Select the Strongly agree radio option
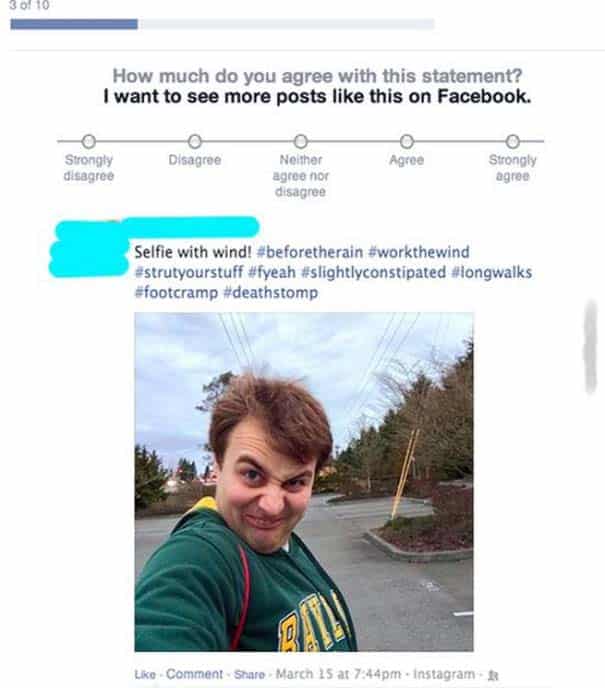Image resolution: width=605 pixels, height=688 pixels. click(x=512, y=142)
